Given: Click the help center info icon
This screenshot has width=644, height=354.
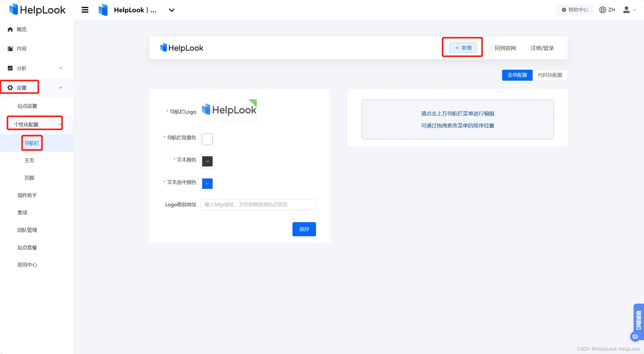Looking at the screenshot, I should pos(564,10).
